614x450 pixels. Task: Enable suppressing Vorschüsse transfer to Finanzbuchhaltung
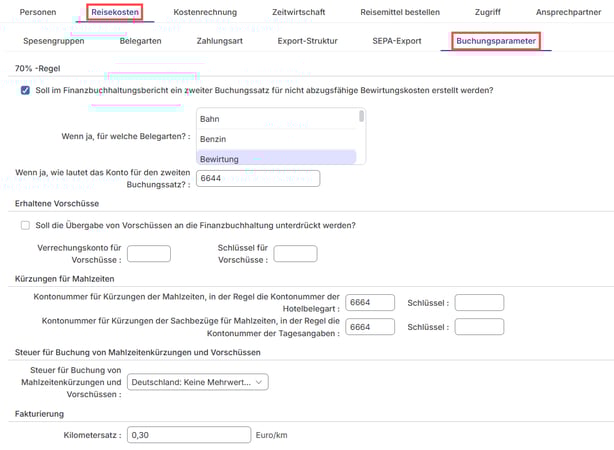pos(25,225)
